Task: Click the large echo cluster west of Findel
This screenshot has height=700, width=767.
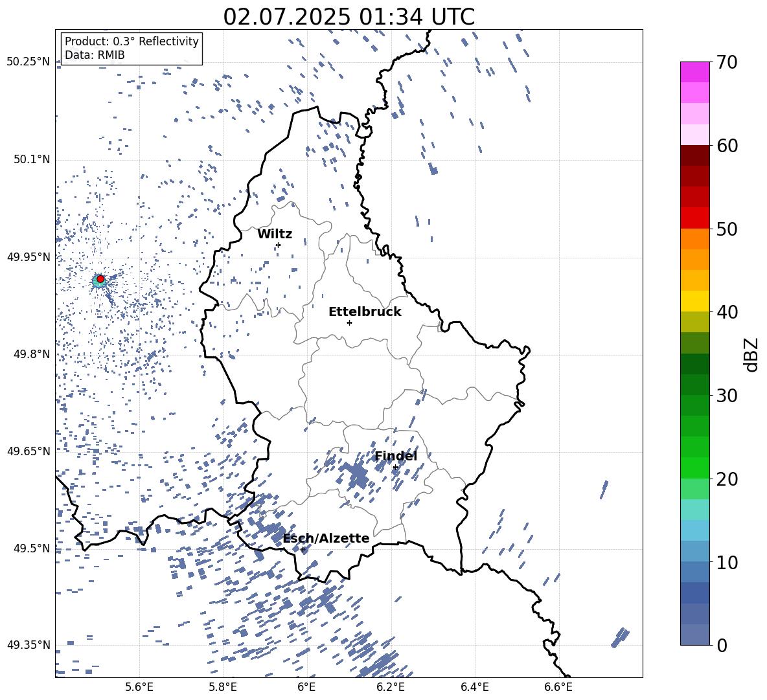Action: click(x=357, y=475)
